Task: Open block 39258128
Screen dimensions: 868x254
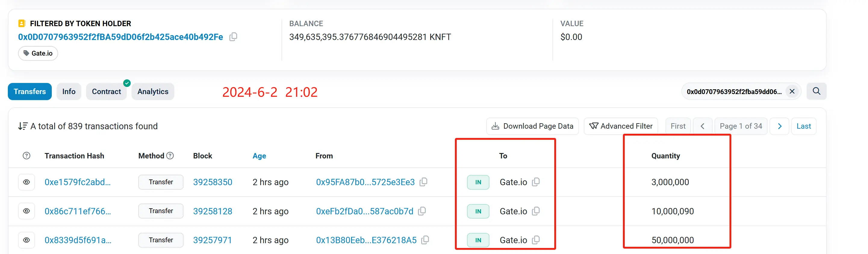Action: point(213,211)
